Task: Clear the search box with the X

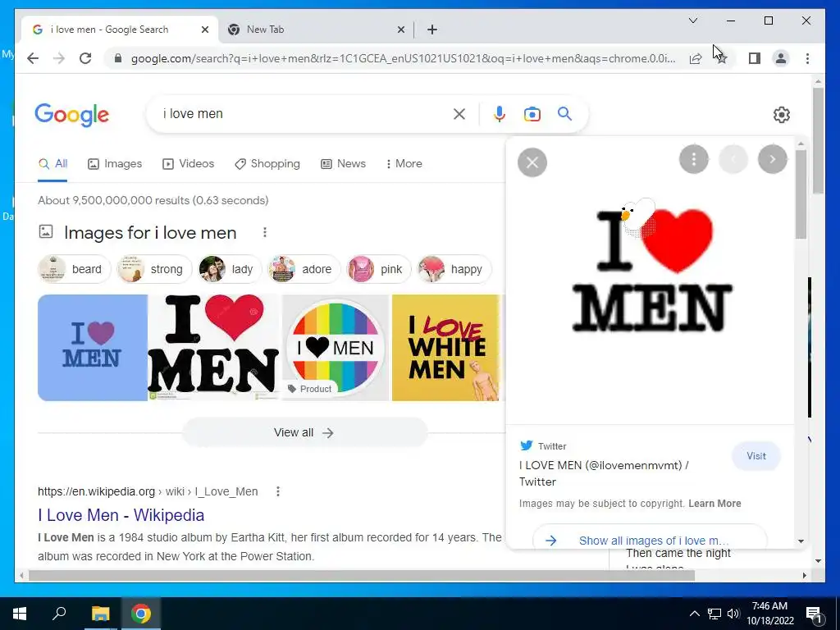Action: [x=459, y=114]
